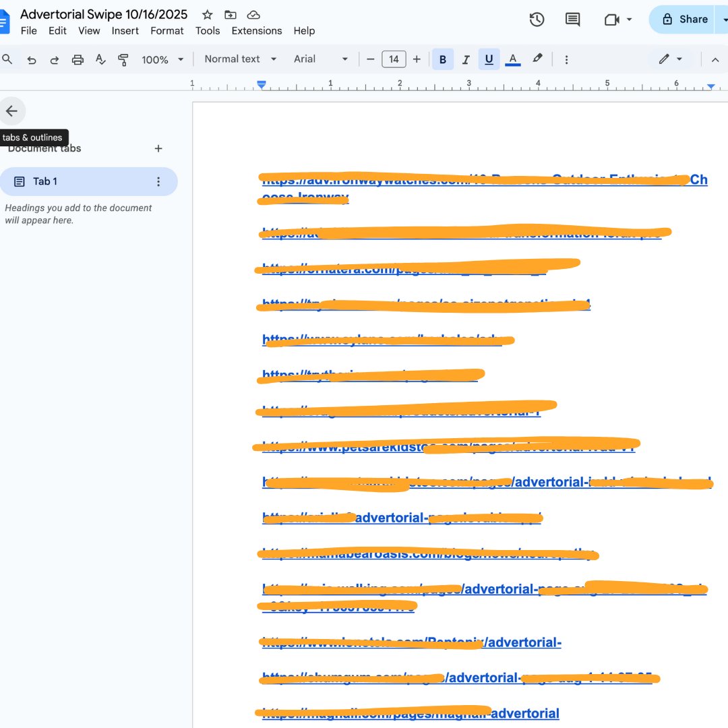This screenshot has height=728, width=728.
Task: Open the share options dropdown arrow
Action: [x=723, y=20]
